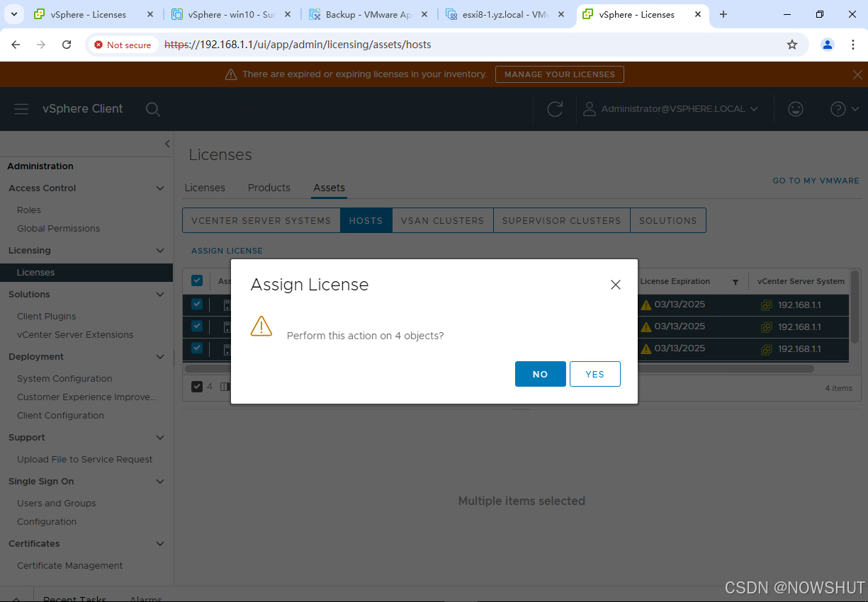Click the ASSIGN LICENSE link
868x602 pixels.
coord(227,251)
